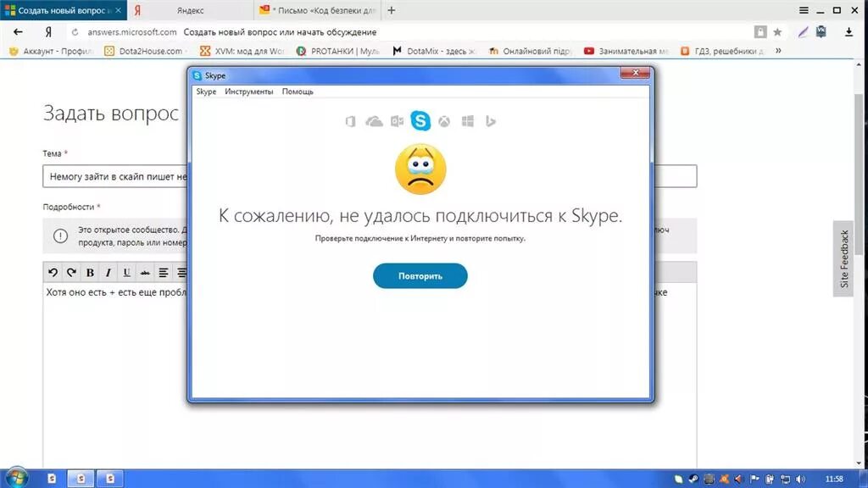Expand more bookmarks chevron
This screenshot has width=868, height=488.
778,51
